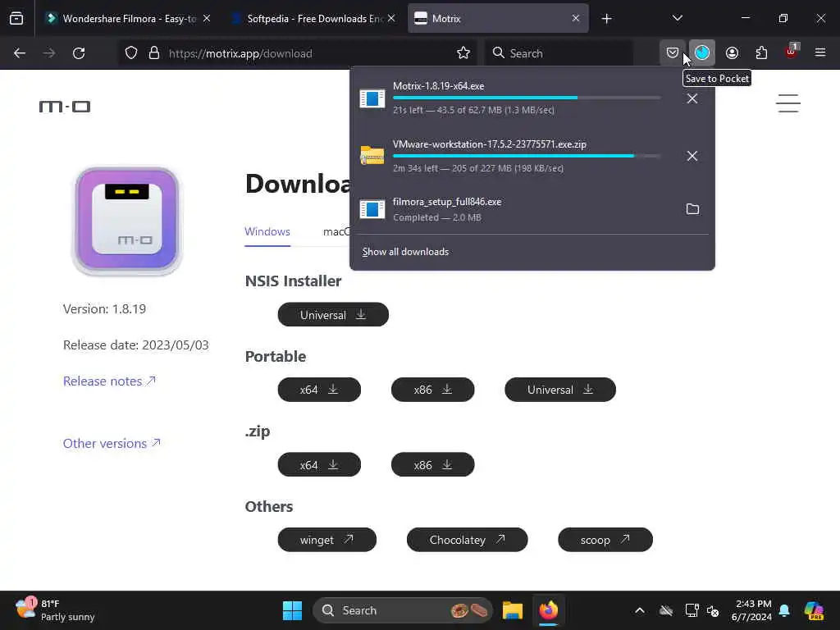Download the Portable x86 build
The image size is (840, 630).
[433, 390]
